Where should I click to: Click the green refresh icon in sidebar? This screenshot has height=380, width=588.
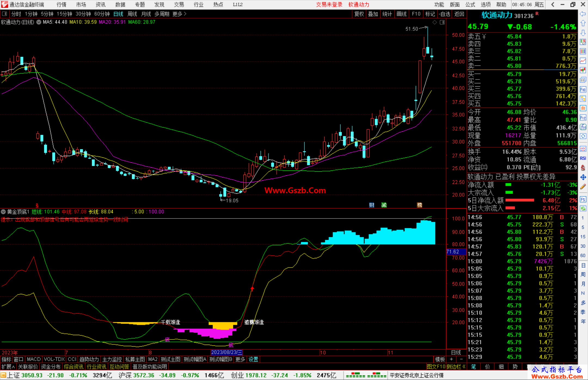coord(583,208)
